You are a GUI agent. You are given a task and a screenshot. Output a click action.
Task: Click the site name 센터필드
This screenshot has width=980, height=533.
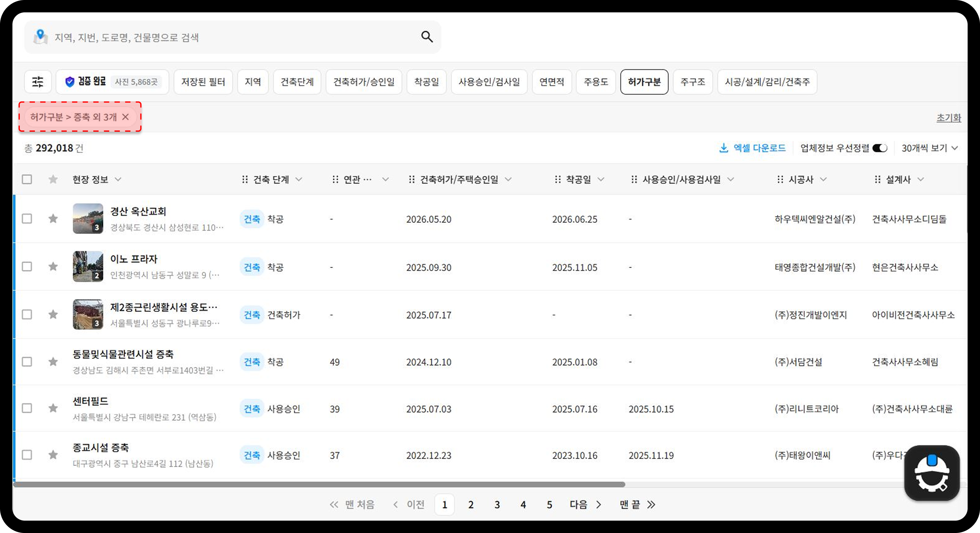click(91, 401)
